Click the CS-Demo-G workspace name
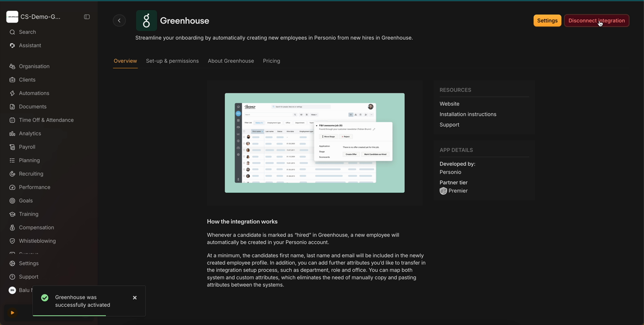The height and width of the screenshot is (325, 644). pos(41,17)
